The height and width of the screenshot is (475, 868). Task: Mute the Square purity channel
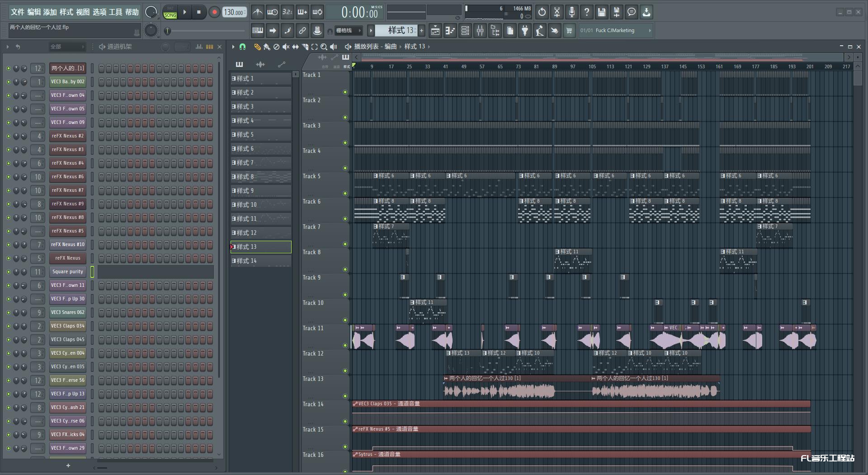[x=8, y=272]
